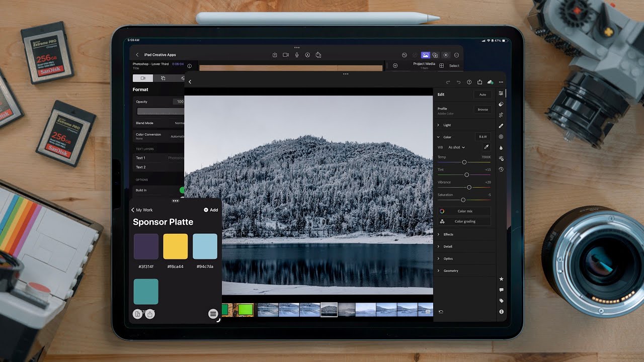Click the Lightroom help question mark icon
This screenshot has width=644, height=362.
click(469, 82)
